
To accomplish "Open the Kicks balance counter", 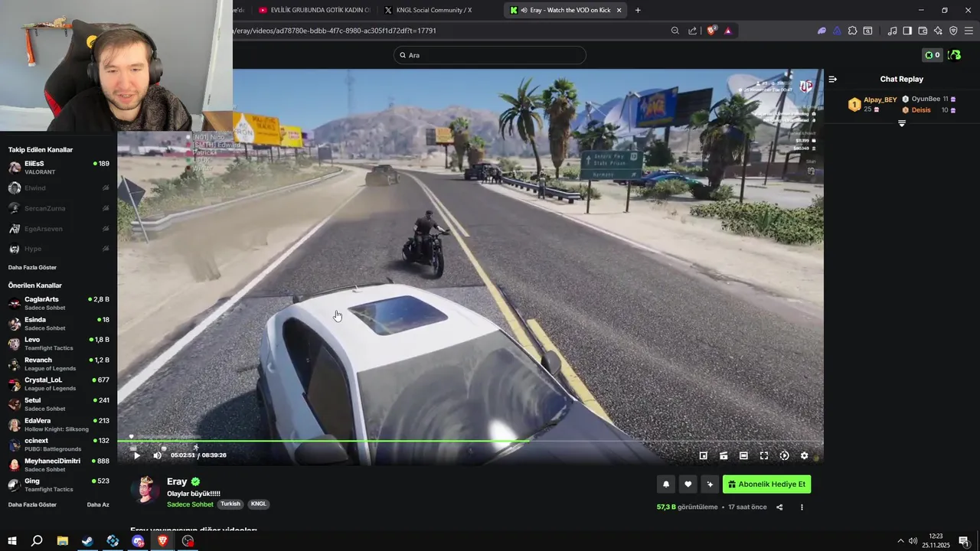I will pyautogui.click(x=932, y=55).
